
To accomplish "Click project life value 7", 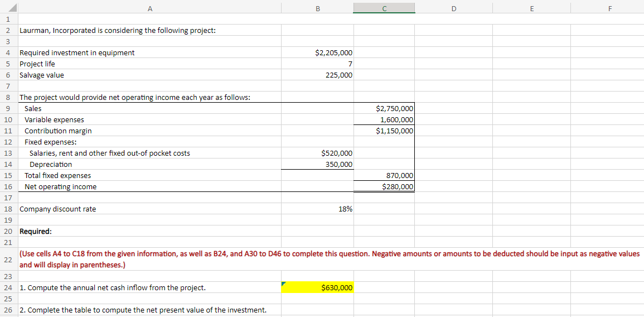I will coord(317,64).
